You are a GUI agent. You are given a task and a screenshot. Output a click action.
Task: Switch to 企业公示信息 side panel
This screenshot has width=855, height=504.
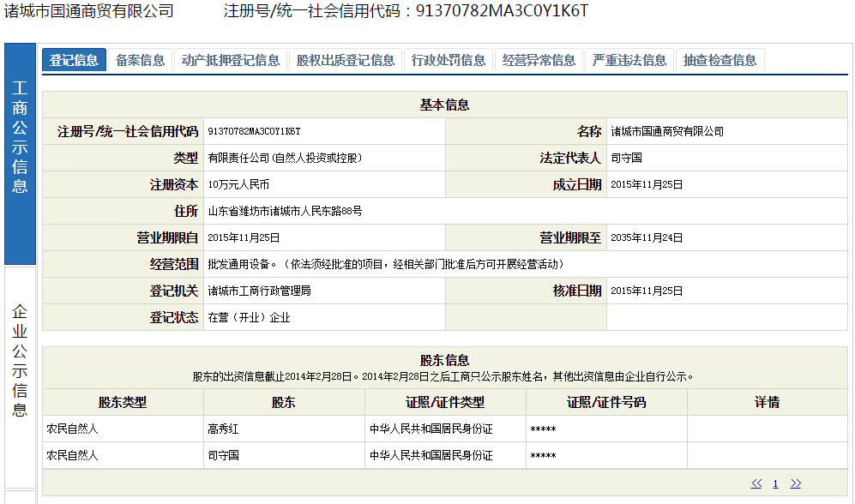tap(20, 360)
